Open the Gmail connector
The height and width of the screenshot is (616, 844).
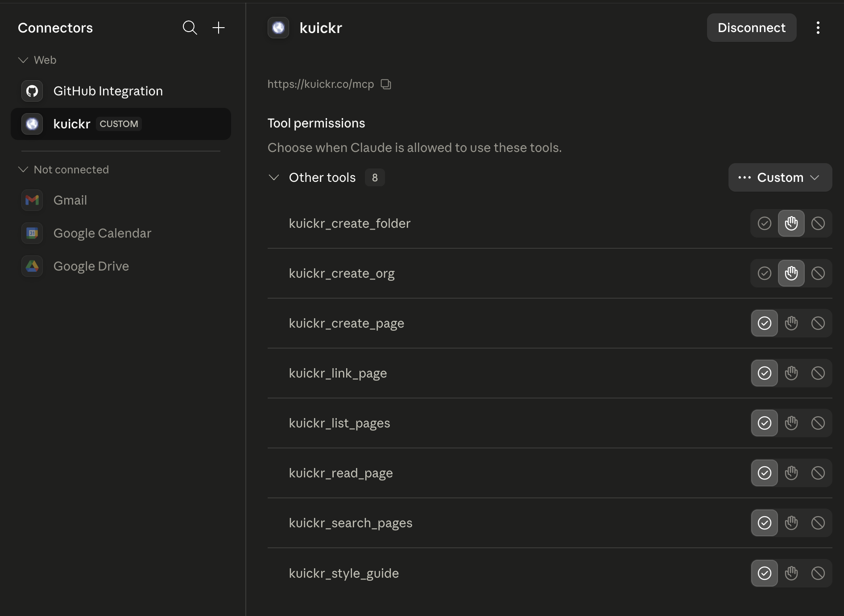coord(121,200)
